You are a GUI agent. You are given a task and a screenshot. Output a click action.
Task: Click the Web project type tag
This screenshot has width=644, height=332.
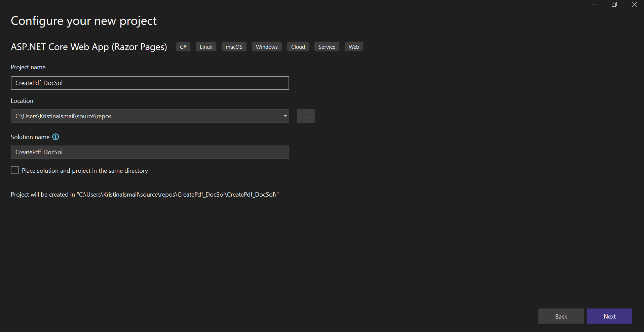[353, 46]
